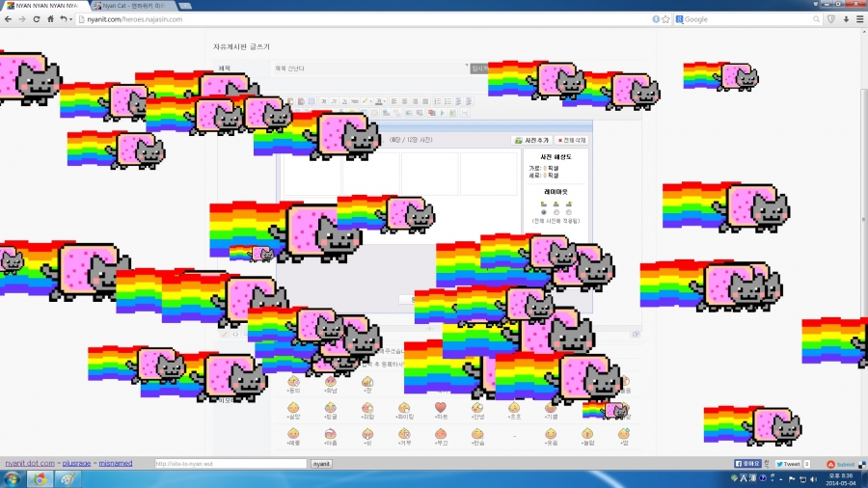Open the undo arrow's dropdown caret
868x488 pixels.
pos(70,20)
